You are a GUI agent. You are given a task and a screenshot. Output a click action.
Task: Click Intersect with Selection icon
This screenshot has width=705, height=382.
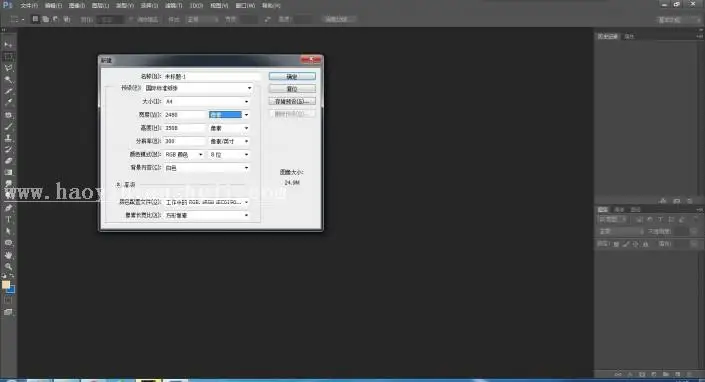67,19
